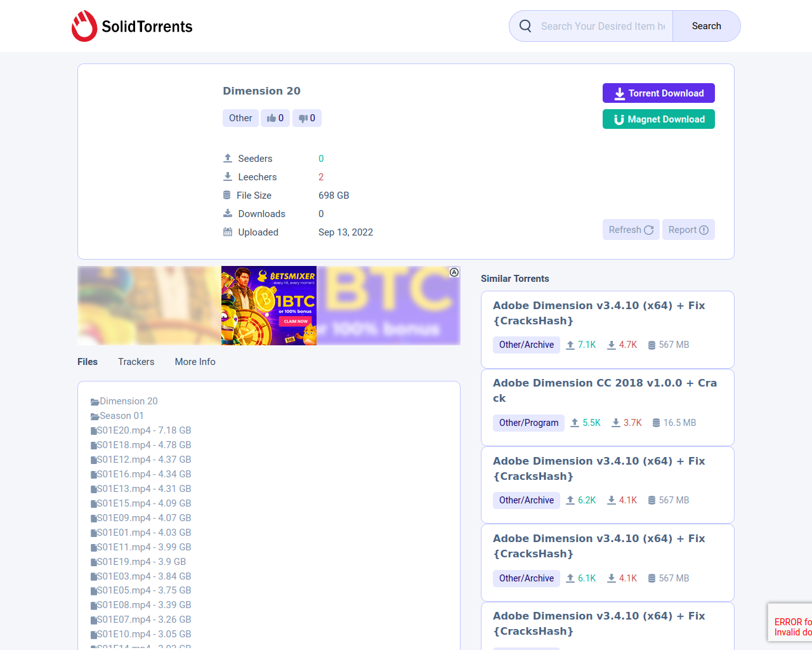Select file S01E16.mp4 - 4.34 GB

(x=144, y=474)
